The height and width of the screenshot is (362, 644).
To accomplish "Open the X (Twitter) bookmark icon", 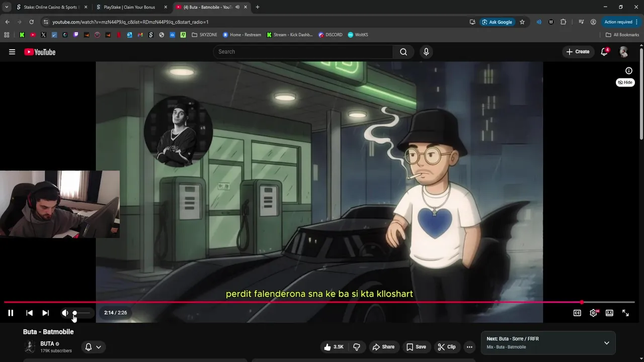I will [x=43, y=35].
